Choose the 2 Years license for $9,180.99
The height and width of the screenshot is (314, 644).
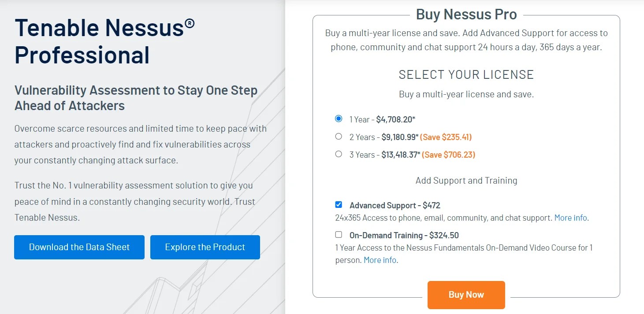tap(339, 137)
